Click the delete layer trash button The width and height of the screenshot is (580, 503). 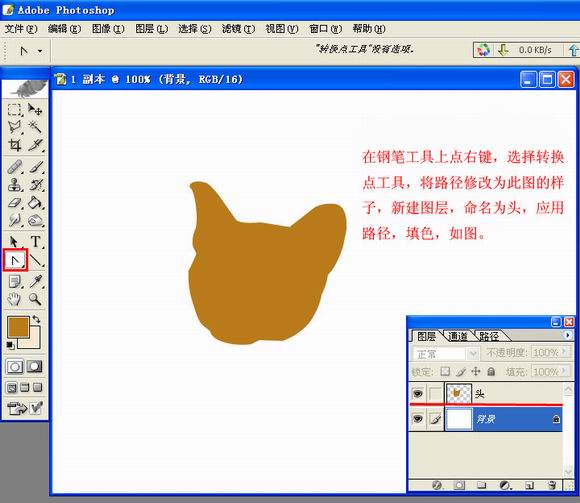click(x=551, y=485)
